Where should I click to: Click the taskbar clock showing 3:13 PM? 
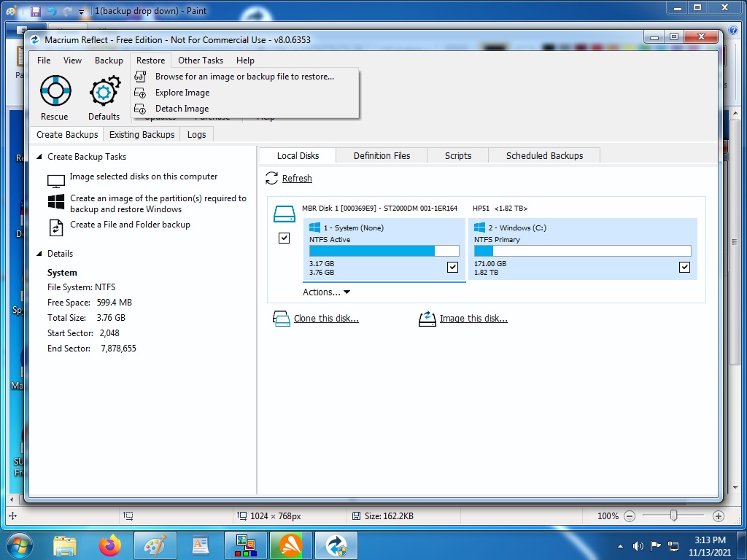(x=709, y=546)
